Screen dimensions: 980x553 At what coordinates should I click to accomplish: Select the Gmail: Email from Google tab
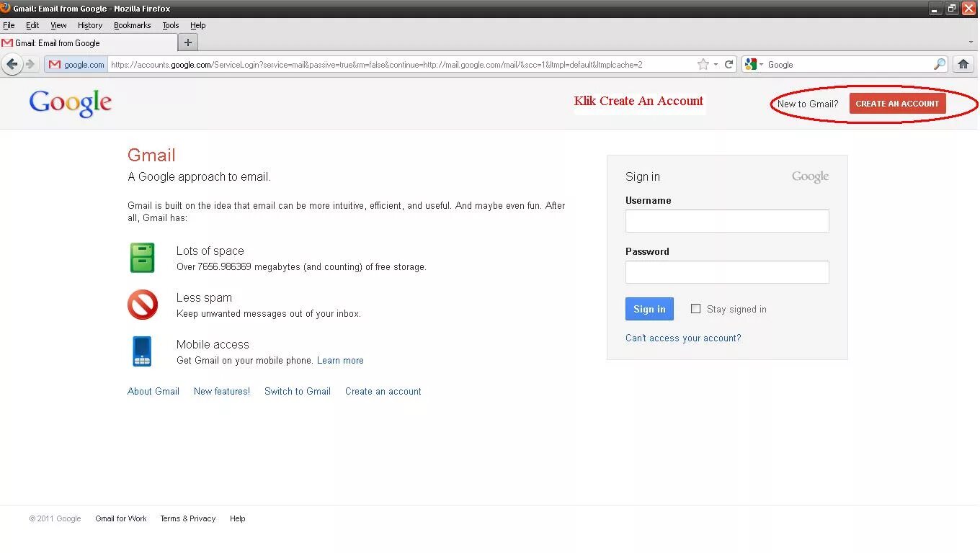point(88,42)
